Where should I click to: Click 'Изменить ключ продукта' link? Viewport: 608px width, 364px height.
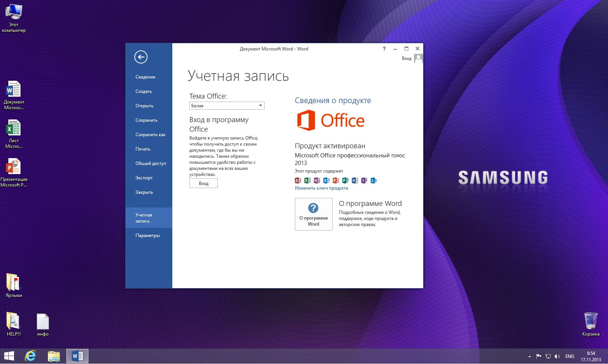point(321,188)
